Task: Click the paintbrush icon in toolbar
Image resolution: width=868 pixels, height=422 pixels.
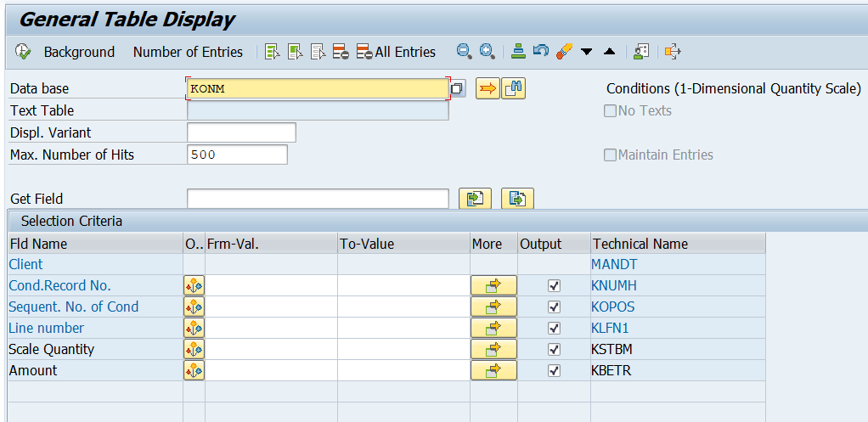Action: click(x=564, y=52)
